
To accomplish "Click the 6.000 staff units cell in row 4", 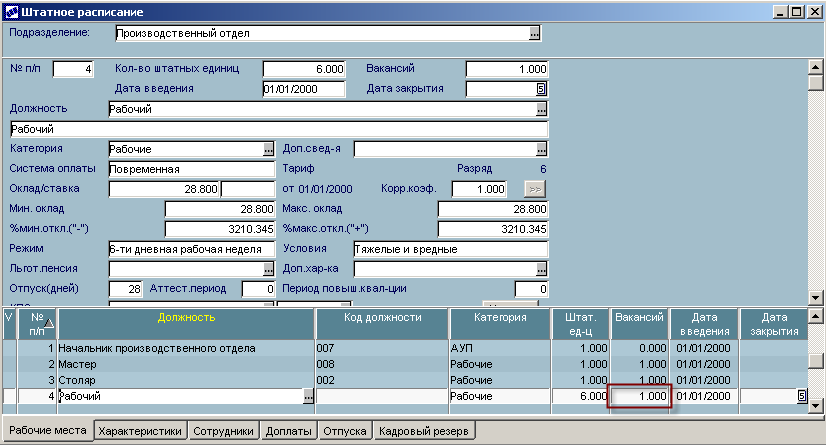I will click(x=581, y=396).
